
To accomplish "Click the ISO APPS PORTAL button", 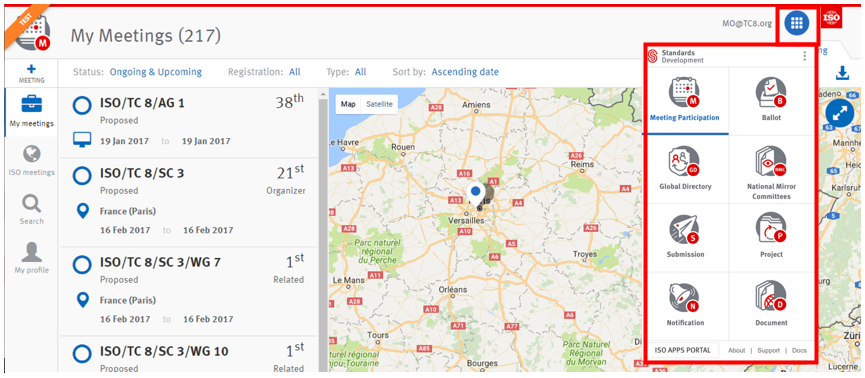I will pos(682,350).
